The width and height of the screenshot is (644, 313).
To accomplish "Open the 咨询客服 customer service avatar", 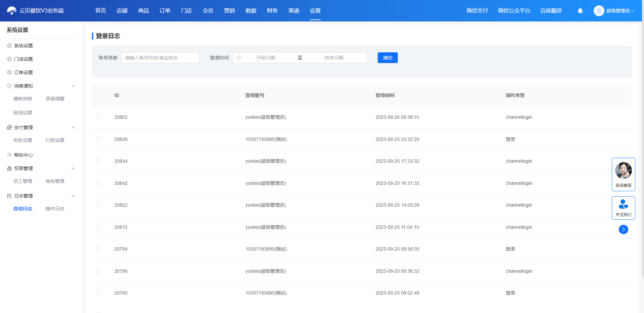I will pyautogui.click(x=624, y=170).
